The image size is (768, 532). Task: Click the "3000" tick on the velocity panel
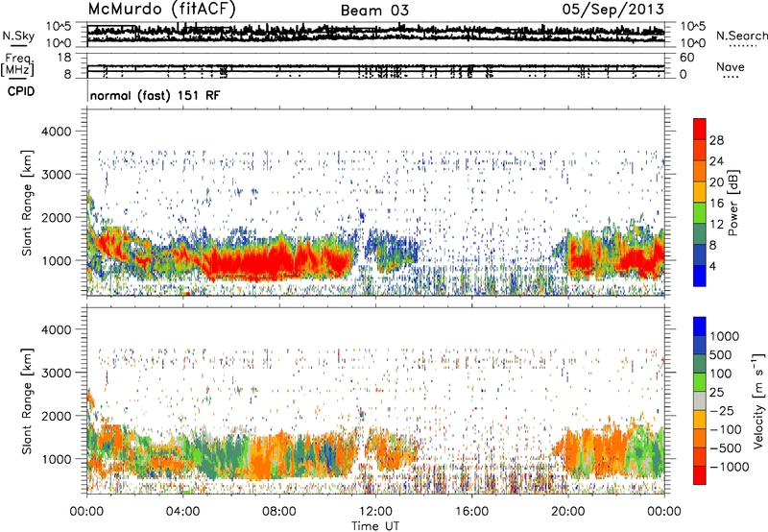(56, 373)
